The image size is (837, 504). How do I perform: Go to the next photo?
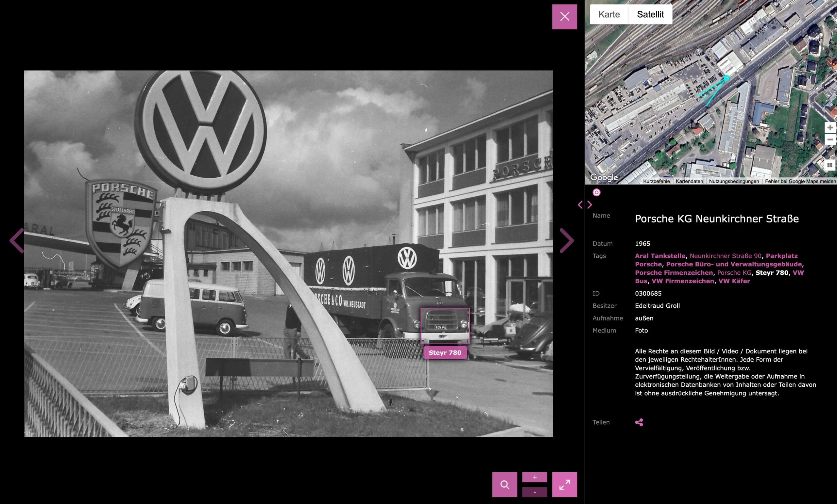pos(567,241)
